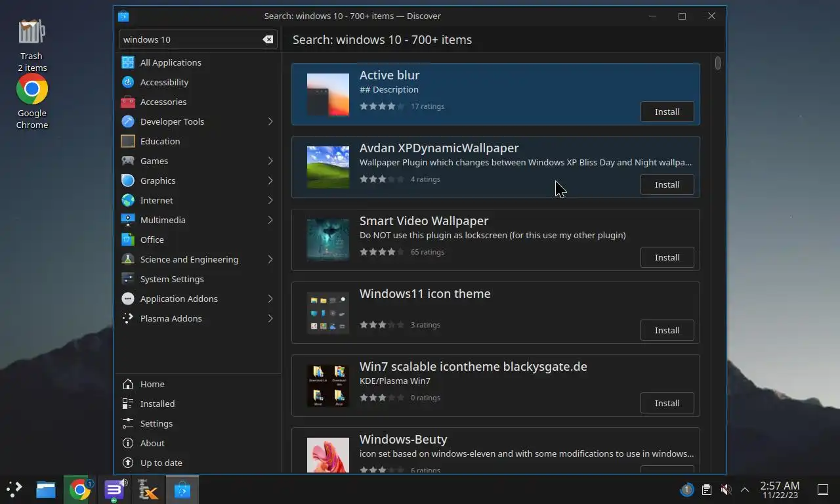Install Smart Video Wallpaper
The height and width of the screenshot is (504, 840).
667,257
